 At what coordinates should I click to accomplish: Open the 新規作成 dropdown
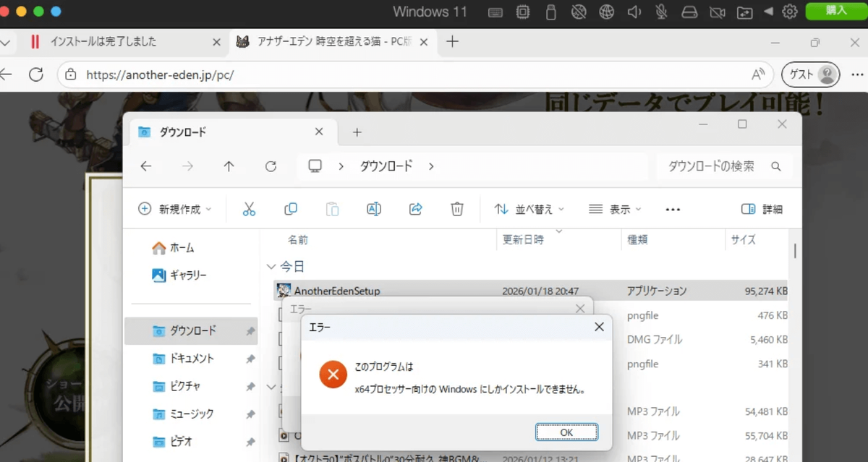175,209
